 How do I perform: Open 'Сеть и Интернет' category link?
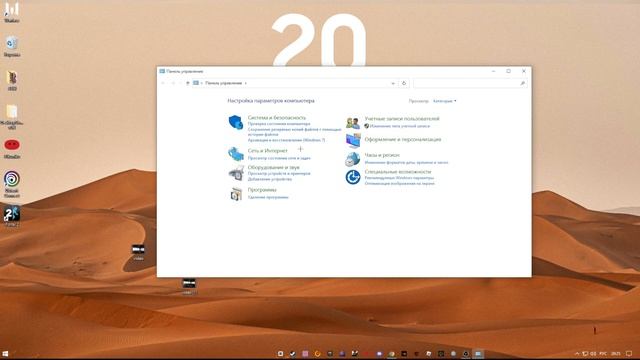click(268, 151)
